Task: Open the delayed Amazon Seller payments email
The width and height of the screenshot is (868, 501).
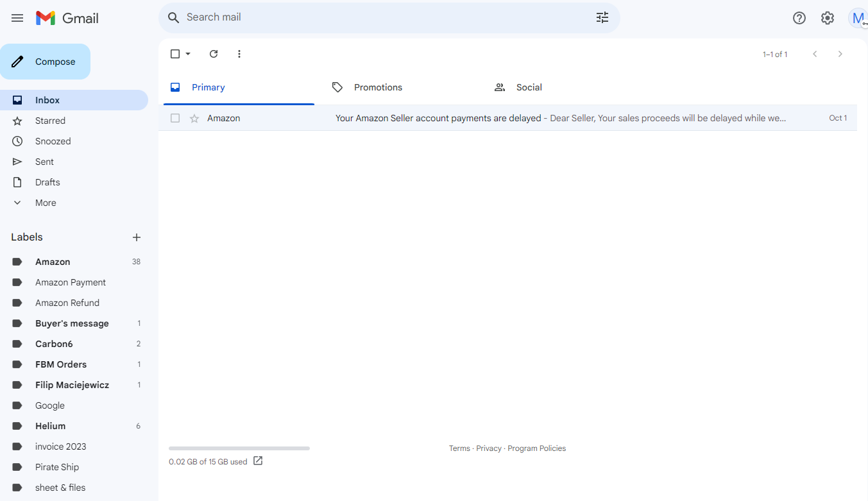Action: (x=507, y=118)
